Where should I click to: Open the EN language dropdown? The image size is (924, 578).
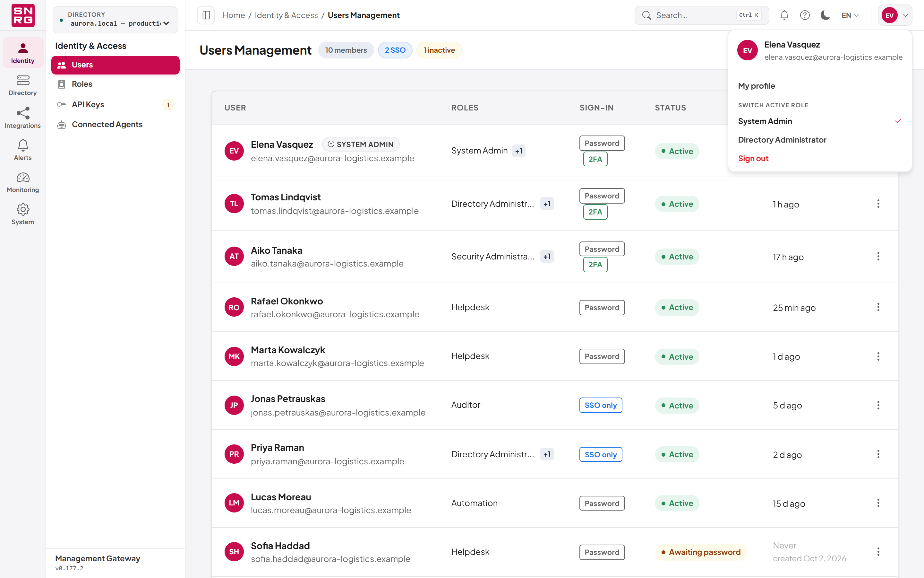[850, 15]
